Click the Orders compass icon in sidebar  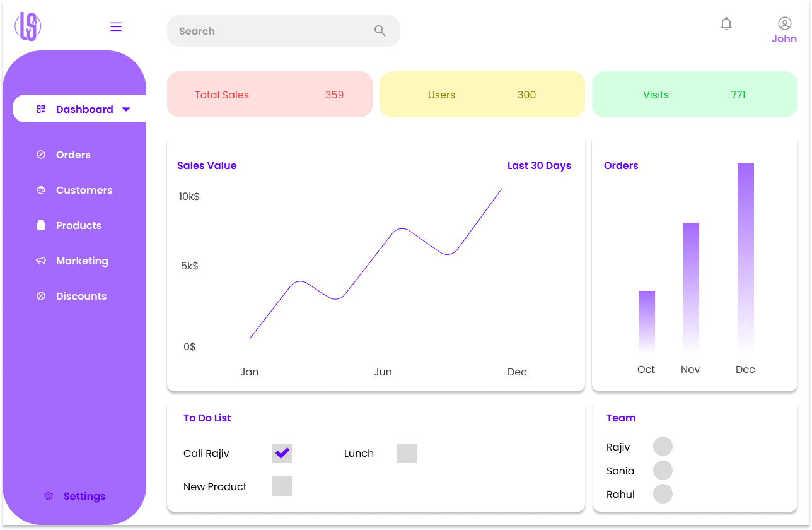(41, 155)
